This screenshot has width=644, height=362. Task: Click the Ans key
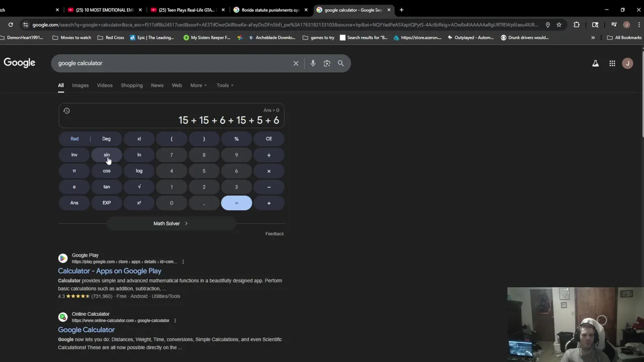point(74,203)
